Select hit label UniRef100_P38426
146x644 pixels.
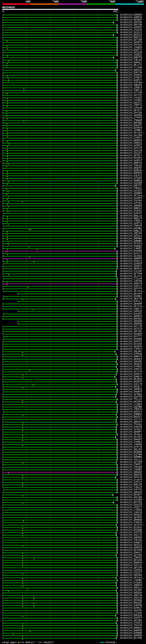pos(131,522)
